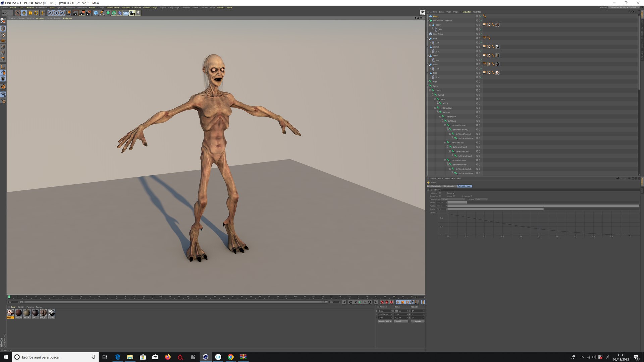Viewport: 644px width, 362px height.
Task: Click the Undo arrow in the toolbar
Action: [5, 13]
